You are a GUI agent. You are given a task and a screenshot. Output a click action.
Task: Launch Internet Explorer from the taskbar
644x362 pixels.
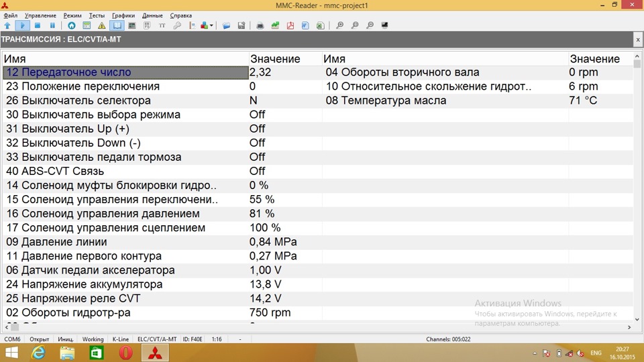[x=38, y=353]
